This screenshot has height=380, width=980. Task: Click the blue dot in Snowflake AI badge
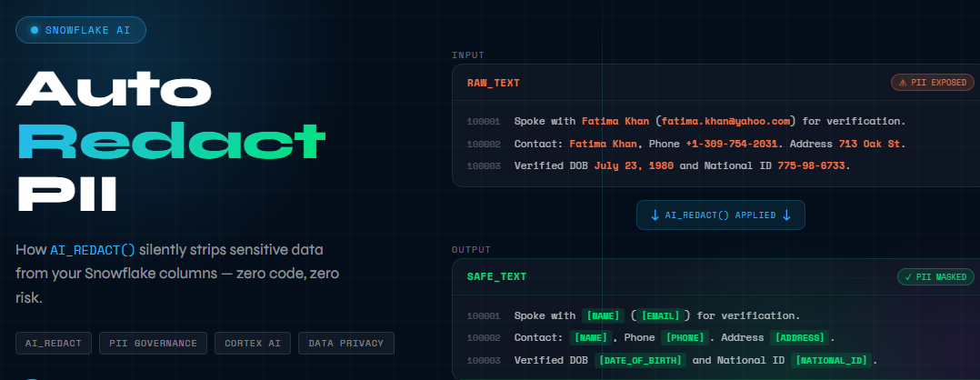click(x=35, y=30)
